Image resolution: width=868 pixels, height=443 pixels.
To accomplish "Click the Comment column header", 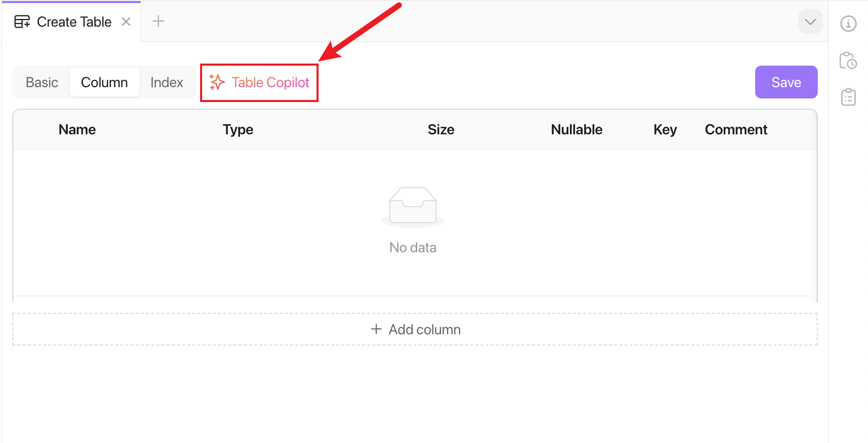I will click(x=736, y=130).
